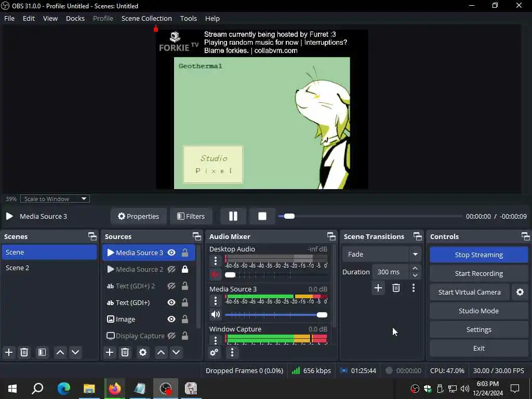The image size is (532, 399).
Task: Open source properties gear in Sources panel
Action: [143, 352]
